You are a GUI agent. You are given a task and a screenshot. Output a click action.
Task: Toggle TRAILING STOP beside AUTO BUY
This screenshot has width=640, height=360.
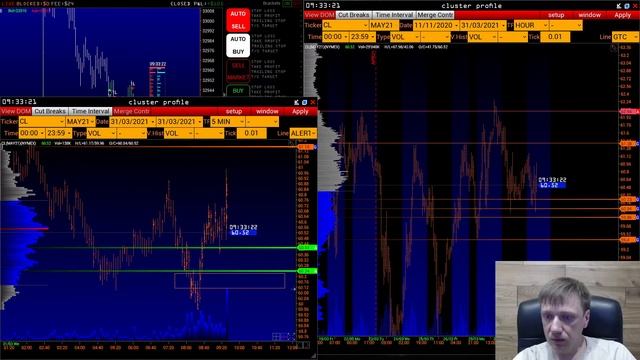269,46
